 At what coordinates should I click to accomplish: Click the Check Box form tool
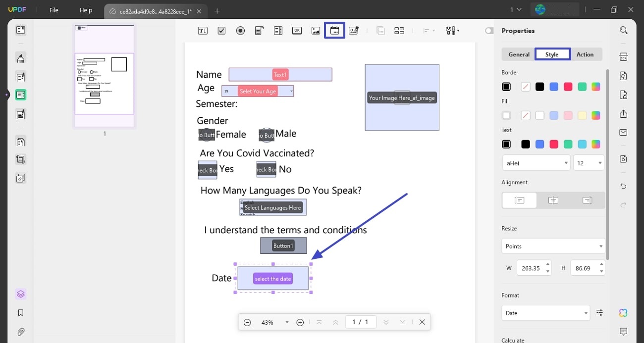(221, 30)
